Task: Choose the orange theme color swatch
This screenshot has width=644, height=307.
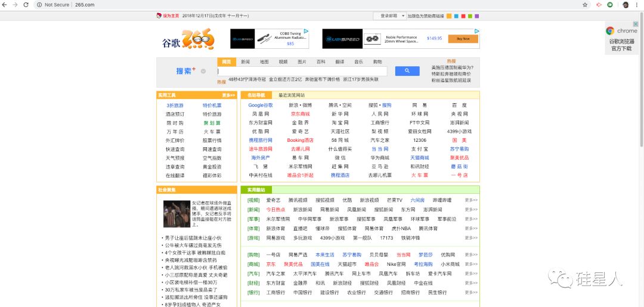Action: (450, 16)
